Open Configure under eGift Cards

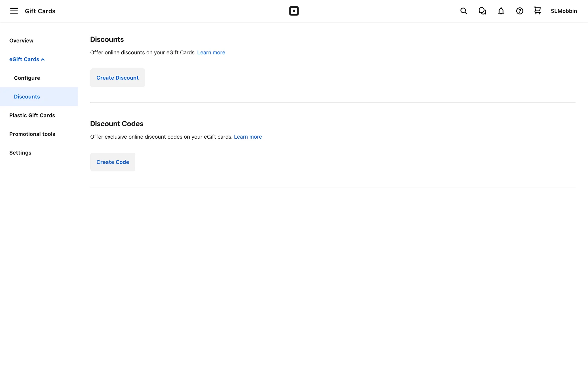click(27, 78)
